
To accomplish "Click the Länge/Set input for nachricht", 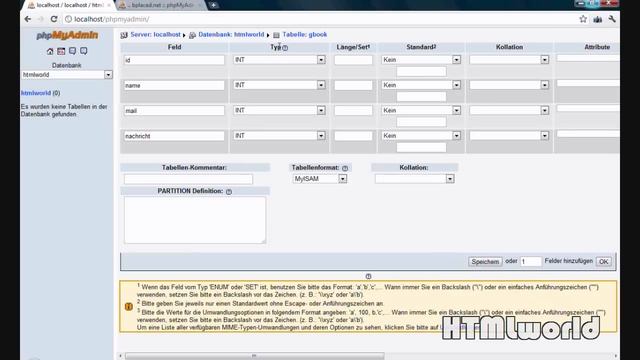I will 353,136.
